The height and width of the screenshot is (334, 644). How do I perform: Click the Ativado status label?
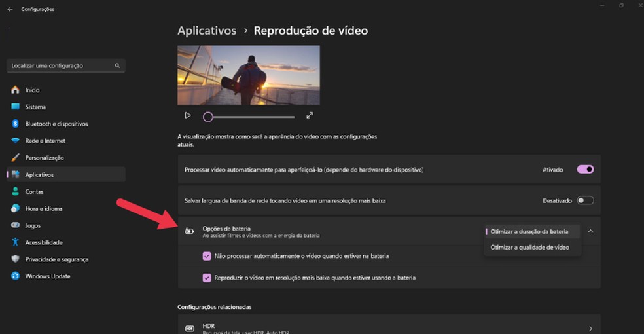pos(553,169)
